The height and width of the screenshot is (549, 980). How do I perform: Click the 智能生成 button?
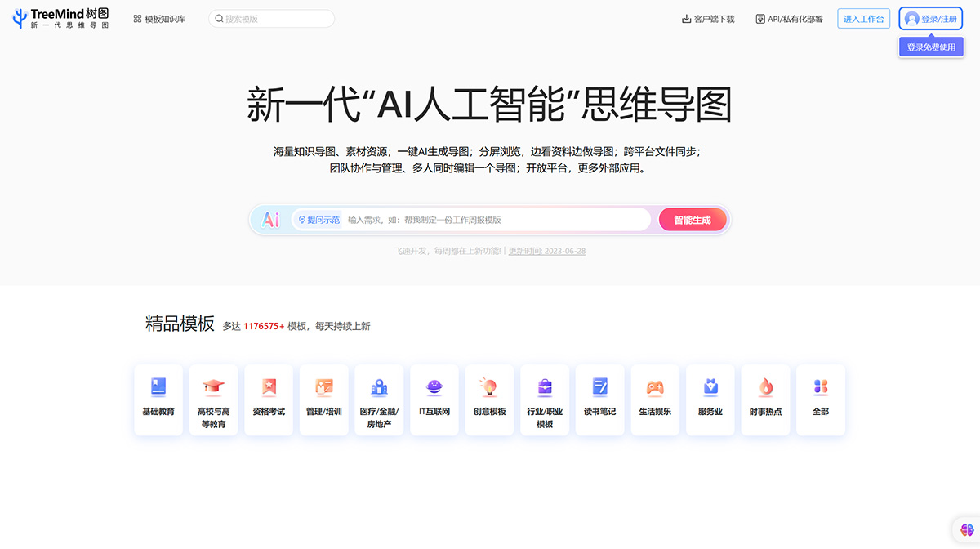692,219
